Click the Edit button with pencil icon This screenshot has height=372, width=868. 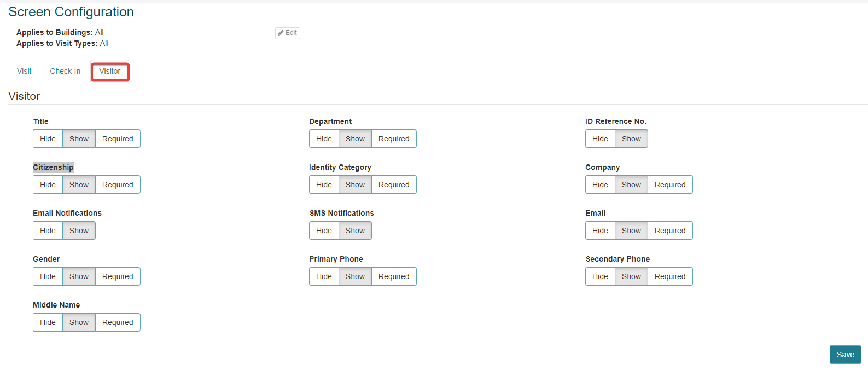[288, 33]
